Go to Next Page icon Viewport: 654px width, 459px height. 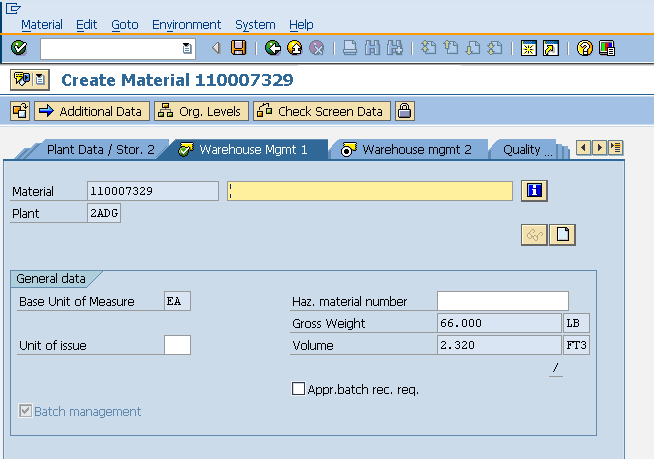[x=473, y=48]
